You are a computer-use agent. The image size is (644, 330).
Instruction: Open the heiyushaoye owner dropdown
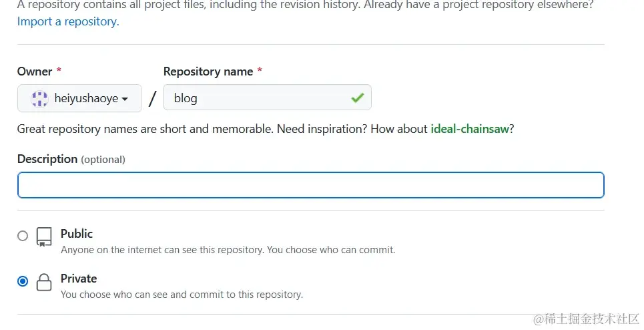(79, 98)
